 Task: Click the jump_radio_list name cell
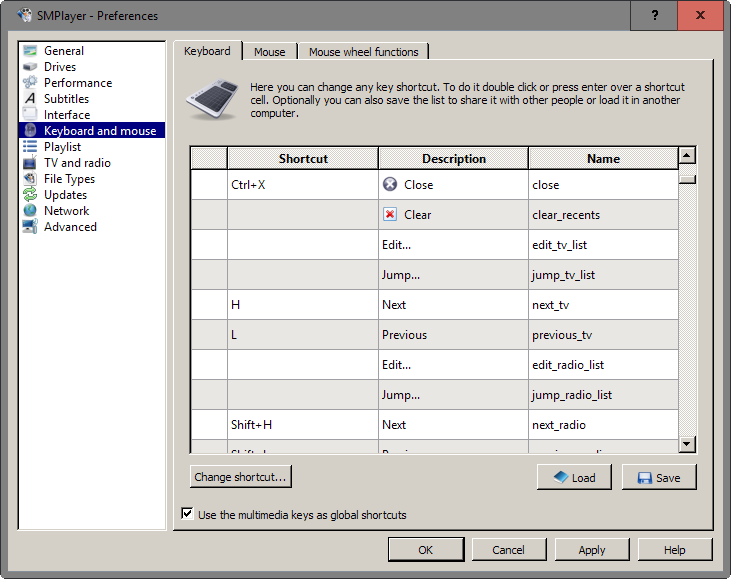tap(603, 394)
